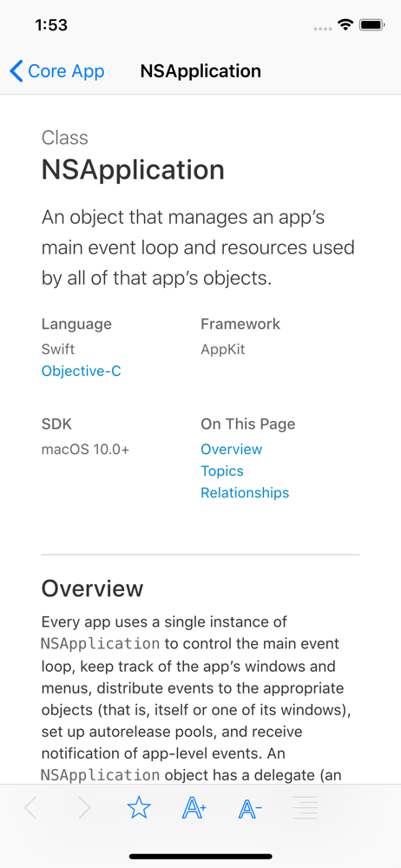Tap the AppKit framework label
The image size is (401, 868).
[x=223, y=349]
